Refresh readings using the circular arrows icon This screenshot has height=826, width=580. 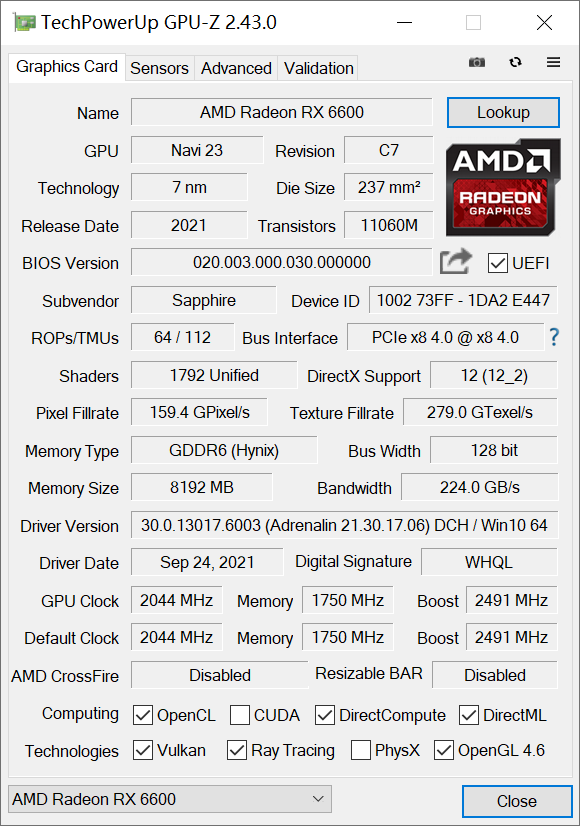[x=515, y=62]
